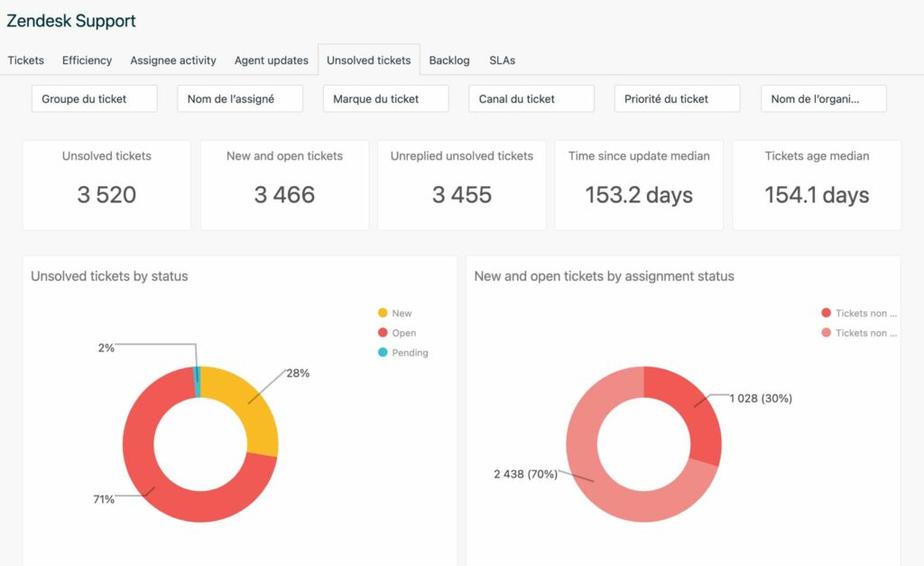Click the Unsolved tickets by status title

tap(109, 276)
